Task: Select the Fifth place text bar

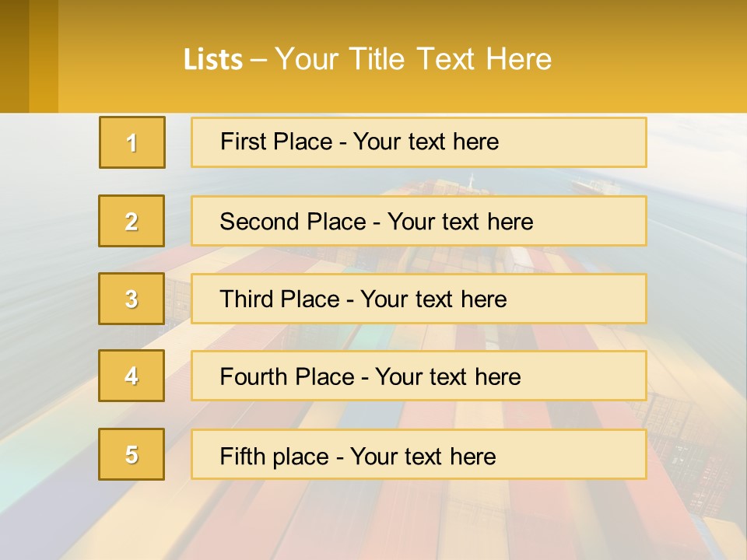Action: coord(419,454)
